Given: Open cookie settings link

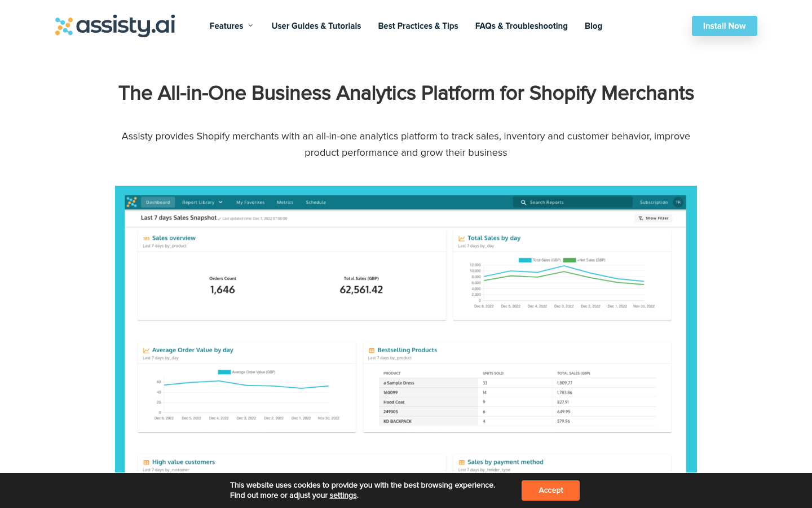Looking at the screenshot, I should coord(343,495).
